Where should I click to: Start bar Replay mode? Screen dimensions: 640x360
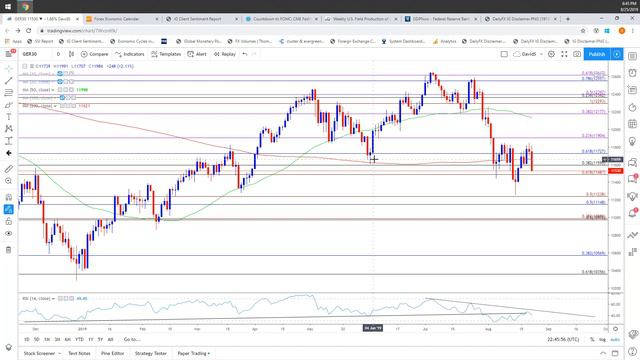pyautogui.click(x=224, y=54)
